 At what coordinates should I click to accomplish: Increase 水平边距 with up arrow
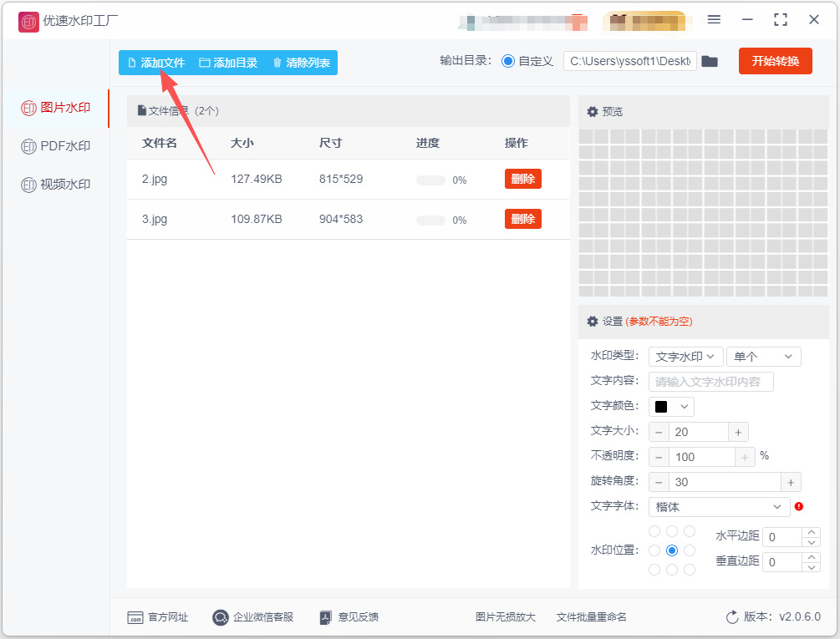[811, 532]
